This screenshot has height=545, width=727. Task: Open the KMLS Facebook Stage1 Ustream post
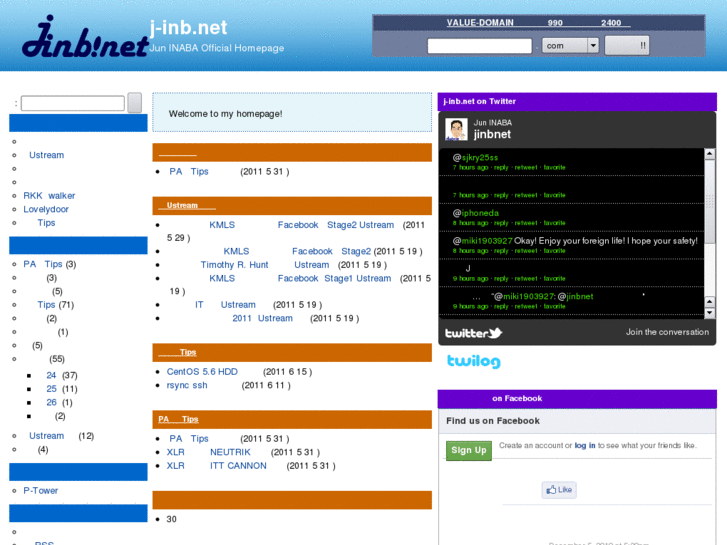(x=300, y=278)
